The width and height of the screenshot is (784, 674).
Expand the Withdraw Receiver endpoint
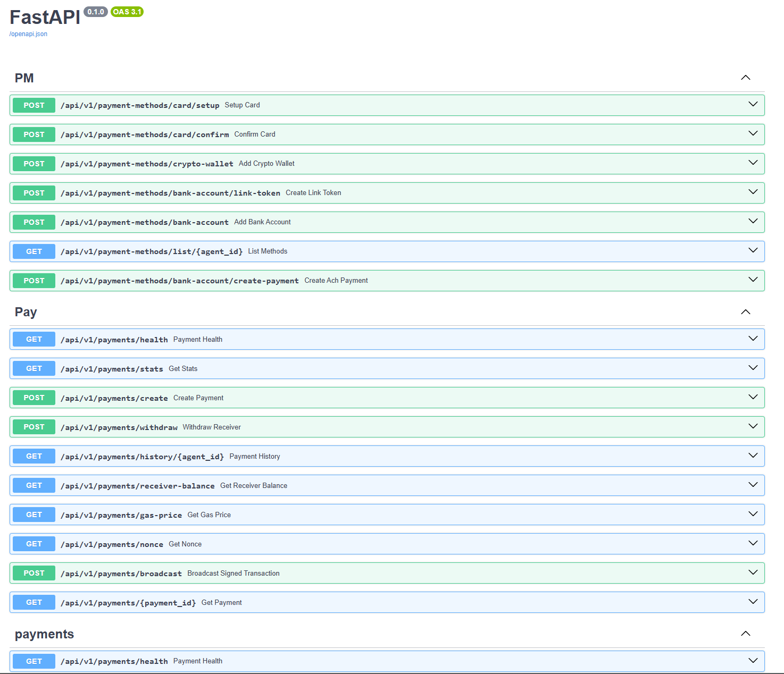point(752,426)
